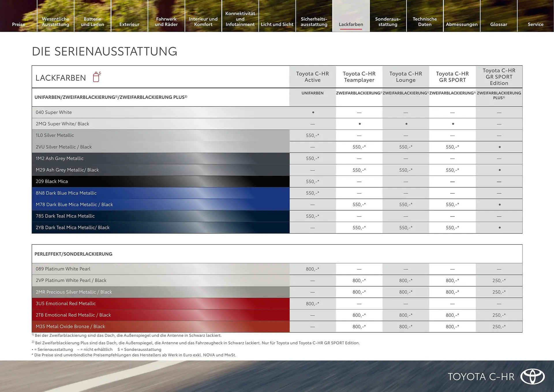Open Konnektivität und Infotainment
The width and height of the screenshot is (554, 392).
(240, 19)
